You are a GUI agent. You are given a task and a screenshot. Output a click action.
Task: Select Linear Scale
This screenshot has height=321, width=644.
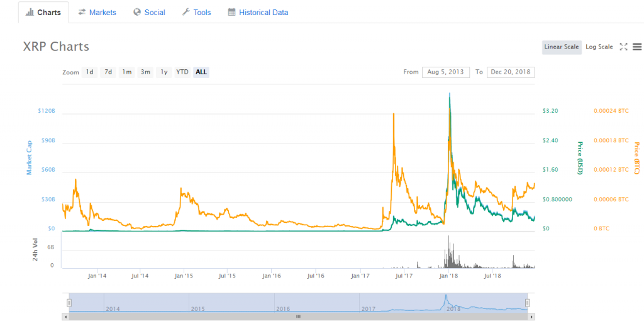click(x=562, y=47)
